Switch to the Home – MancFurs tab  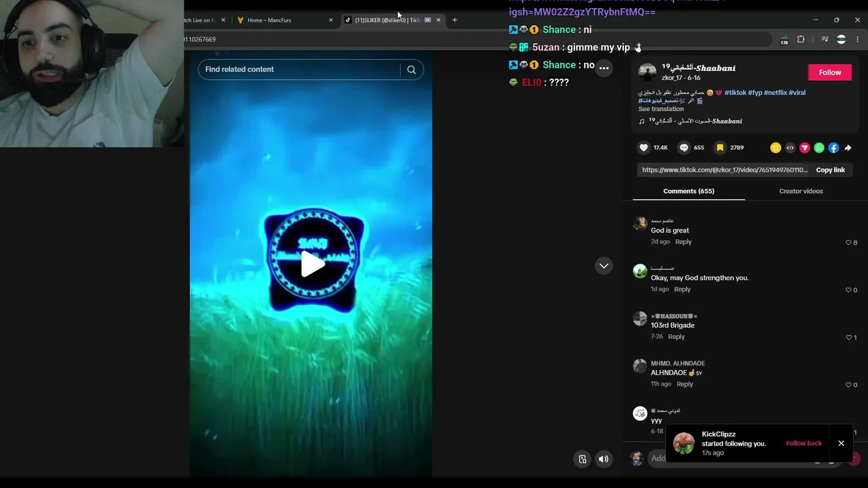[283, 20]
